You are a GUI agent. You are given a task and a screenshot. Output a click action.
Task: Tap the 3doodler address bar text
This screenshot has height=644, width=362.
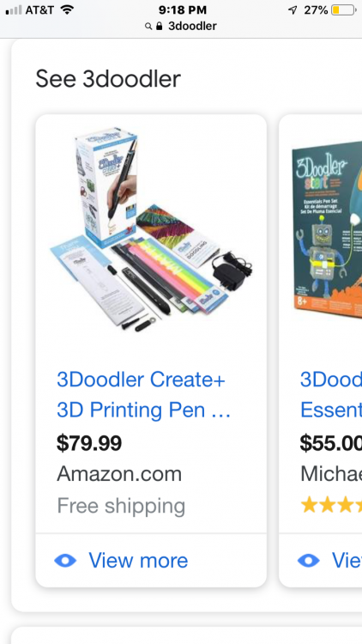coord(192,27)
